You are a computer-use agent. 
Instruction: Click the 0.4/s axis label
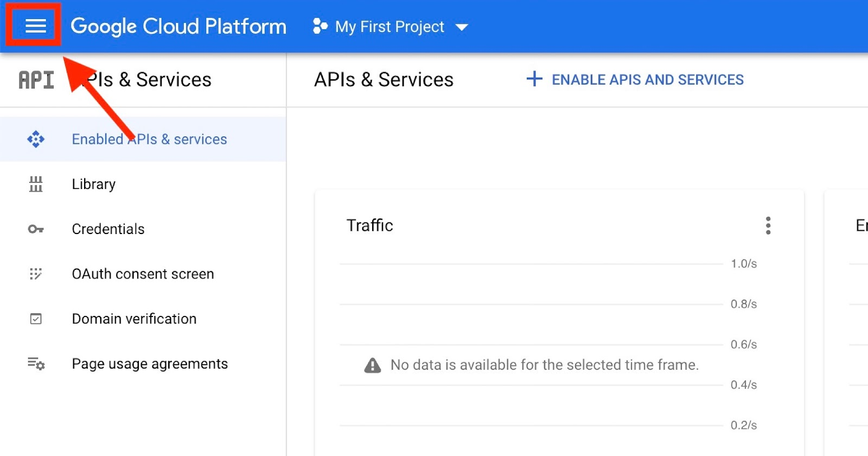744,385
